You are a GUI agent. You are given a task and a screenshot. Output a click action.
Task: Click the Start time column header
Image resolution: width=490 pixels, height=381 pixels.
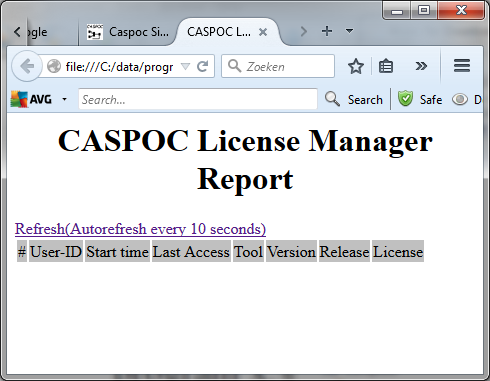coord(117,251)
